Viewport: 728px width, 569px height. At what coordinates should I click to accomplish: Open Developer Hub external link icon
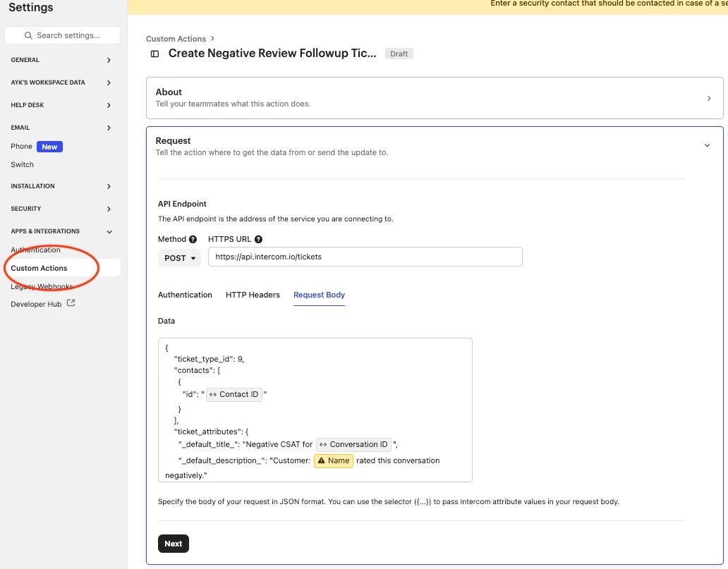71,303
